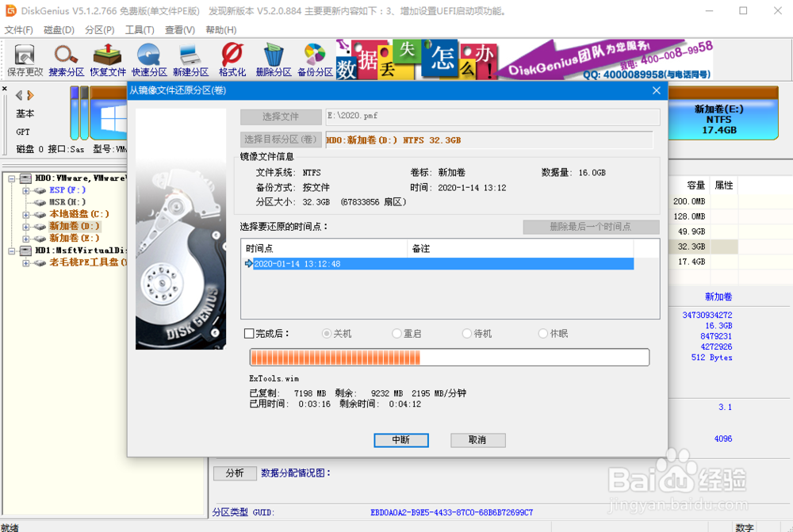The width and height of the screenshot is (793, 532).
Task: Open the 帮助(H) menu
Action: (221, 30)
